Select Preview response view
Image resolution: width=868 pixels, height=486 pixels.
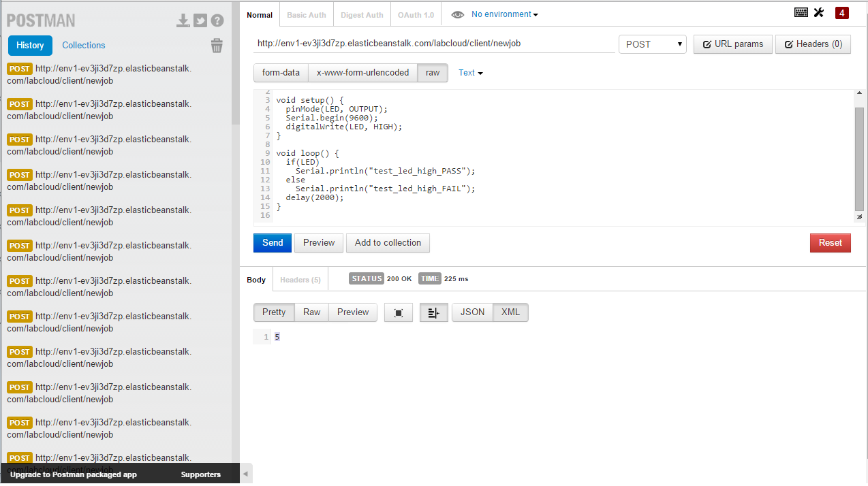(353, 312)
